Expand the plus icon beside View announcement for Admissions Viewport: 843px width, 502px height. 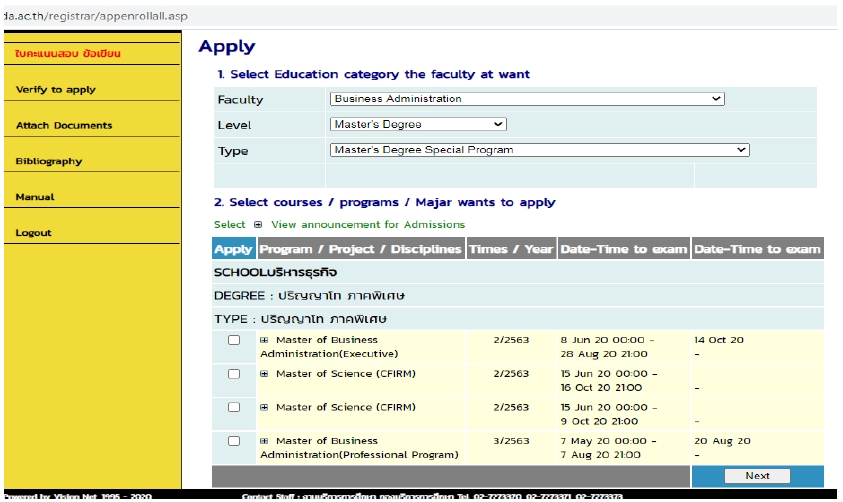[x=257, y=225]
